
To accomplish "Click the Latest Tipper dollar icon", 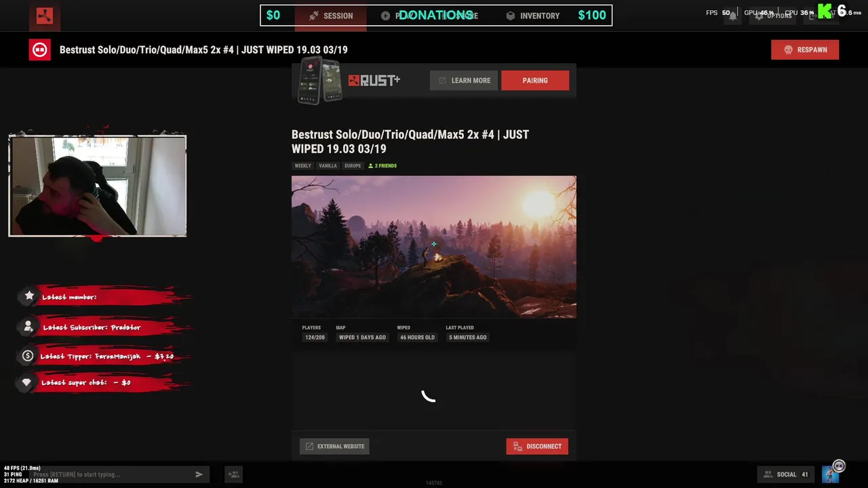I will 28,355.
